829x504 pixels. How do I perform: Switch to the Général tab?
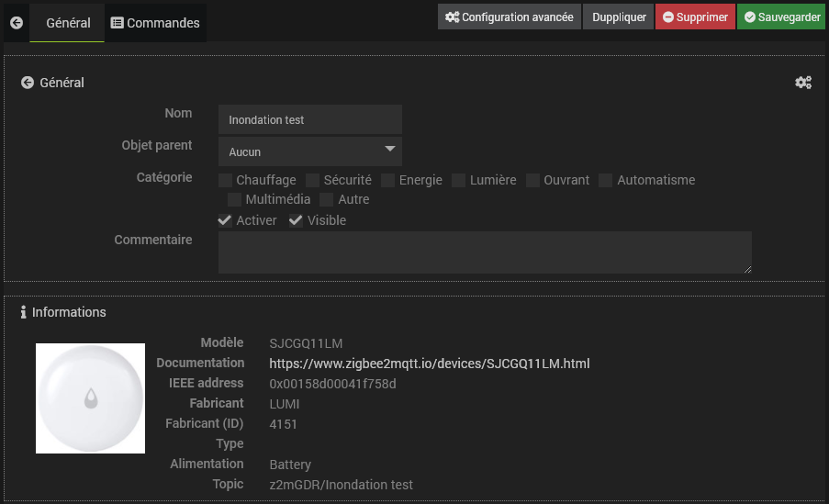[x=68, y=23]
